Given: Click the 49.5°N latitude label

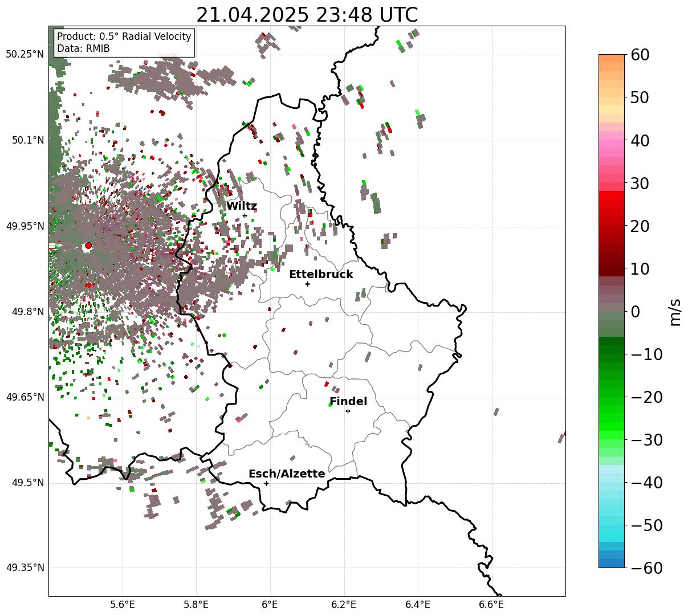Looking at the screenshot, I should pyautogui.click(x=27, y=483).
